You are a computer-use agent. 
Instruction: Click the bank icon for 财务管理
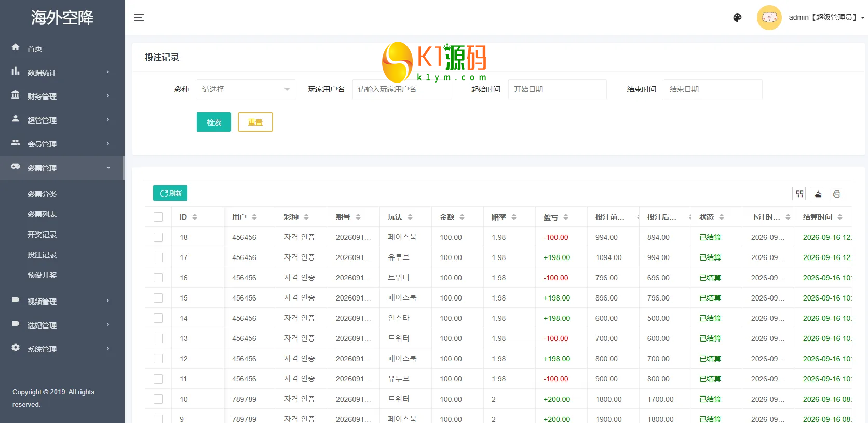(x=16, y=95)
